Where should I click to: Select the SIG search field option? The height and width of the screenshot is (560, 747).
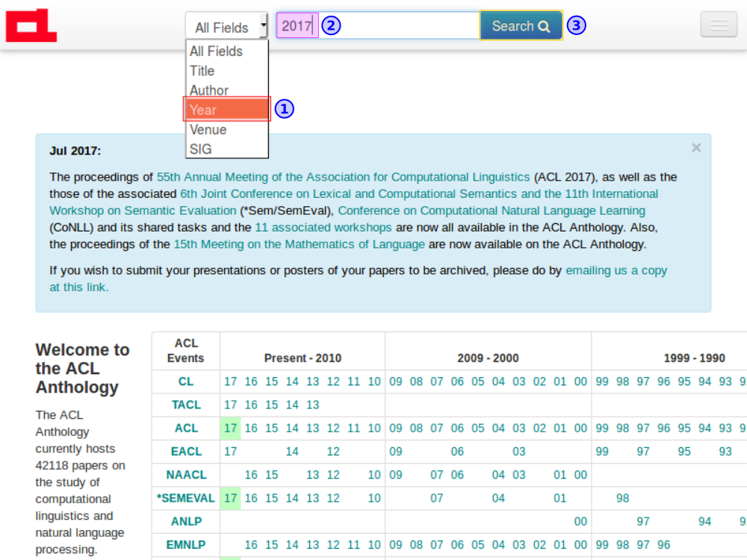pos(227,149)
